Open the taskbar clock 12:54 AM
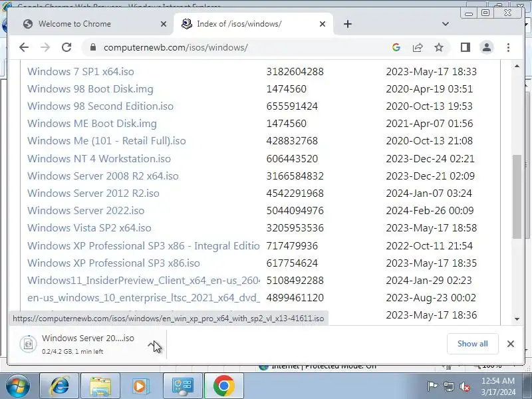This screenshot has width=532, height=399. click(497, 386)
